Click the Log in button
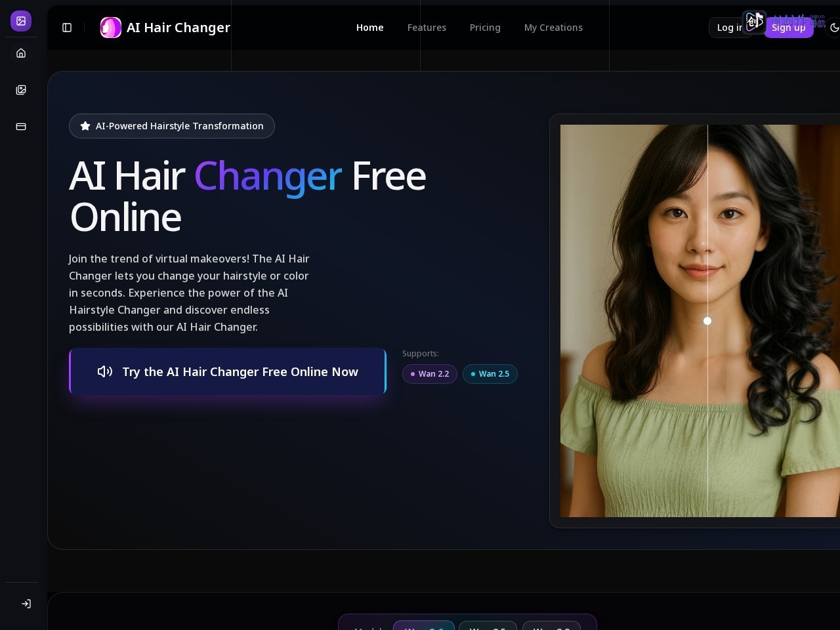Screen dimensions: 840x630 [729, 28]
